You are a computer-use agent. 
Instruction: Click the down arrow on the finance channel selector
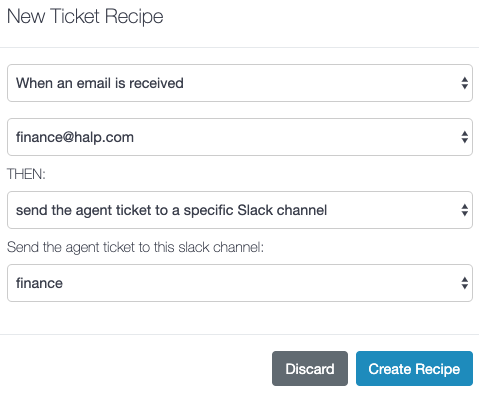pos(465,287)
